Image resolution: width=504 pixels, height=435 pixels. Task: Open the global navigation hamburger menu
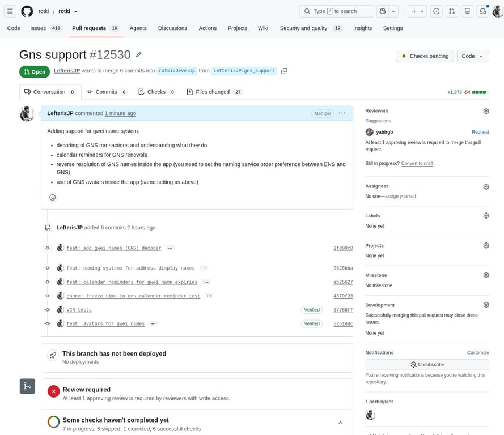click(x=10, y=11)
